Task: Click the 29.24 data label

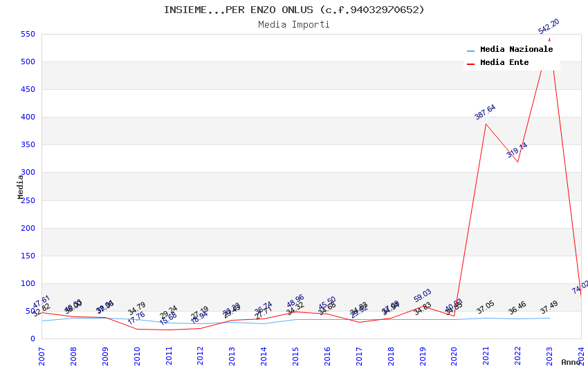Action: (x=168, y=312)
